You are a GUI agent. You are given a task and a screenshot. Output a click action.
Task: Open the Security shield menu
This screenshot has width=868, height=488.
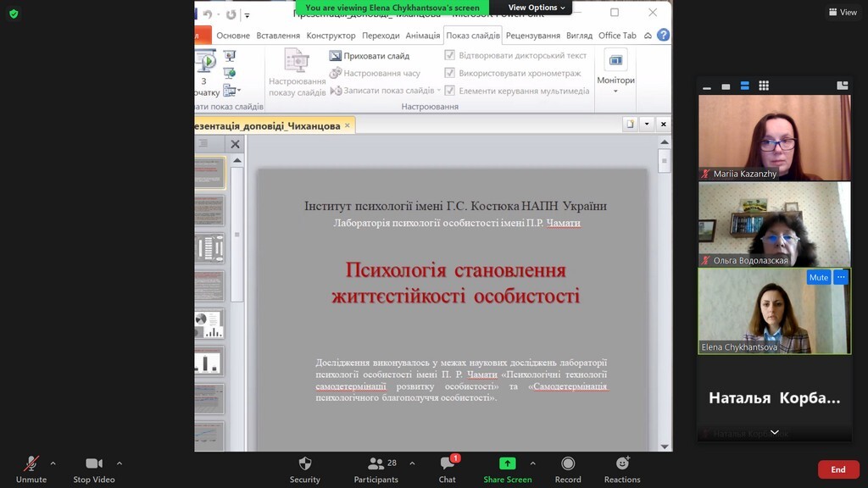304,469
